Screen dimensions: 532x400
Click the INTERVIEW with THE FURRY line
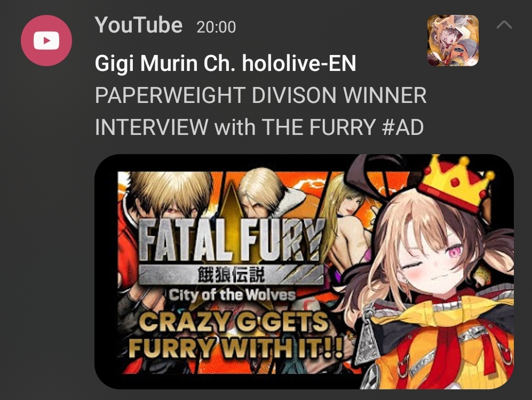259,127
